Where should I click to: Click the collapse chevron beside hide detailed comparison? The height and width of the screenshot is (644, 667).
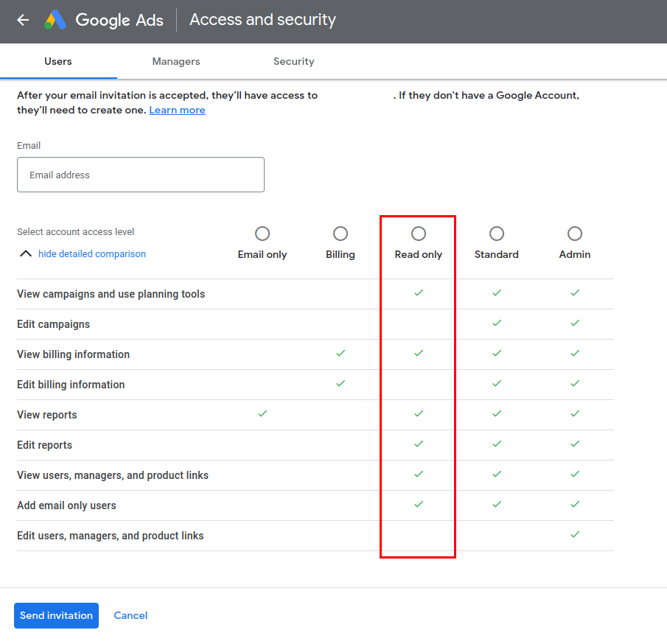26,253
